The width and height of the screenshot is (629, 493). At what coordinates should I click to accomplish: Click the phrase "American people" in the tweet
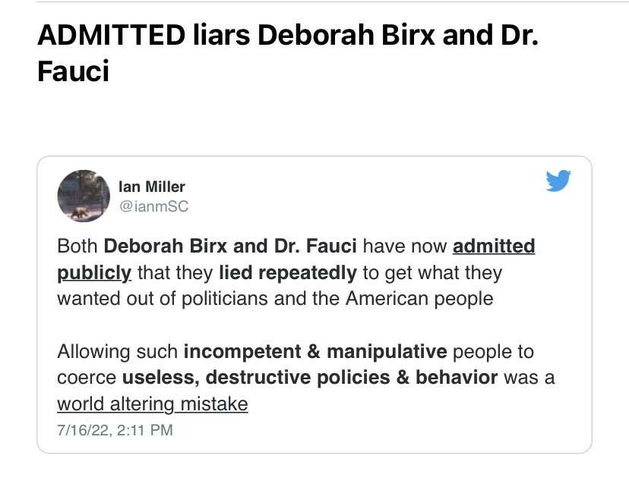pos(420,298)
